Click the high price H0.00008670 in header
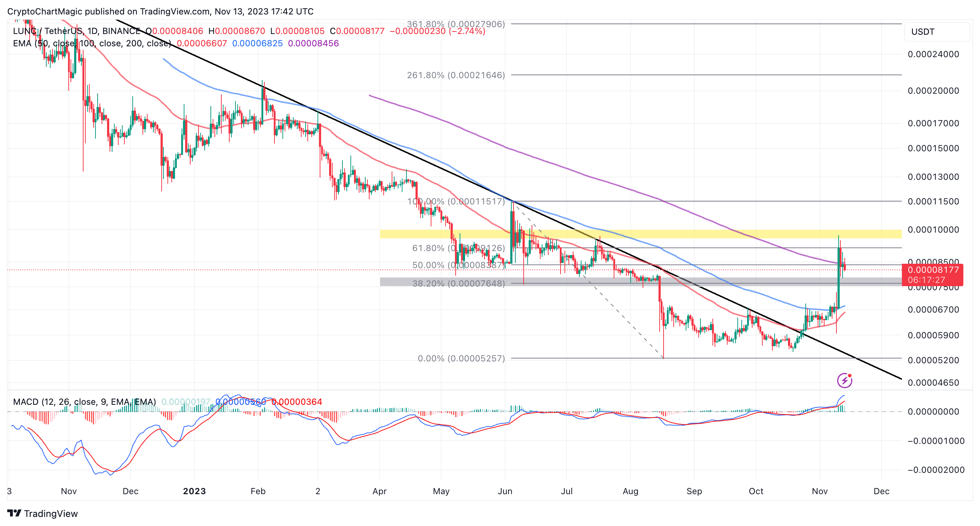Image resolution: width=980 pixels, height=526 pixels. (x=237, y=31)
